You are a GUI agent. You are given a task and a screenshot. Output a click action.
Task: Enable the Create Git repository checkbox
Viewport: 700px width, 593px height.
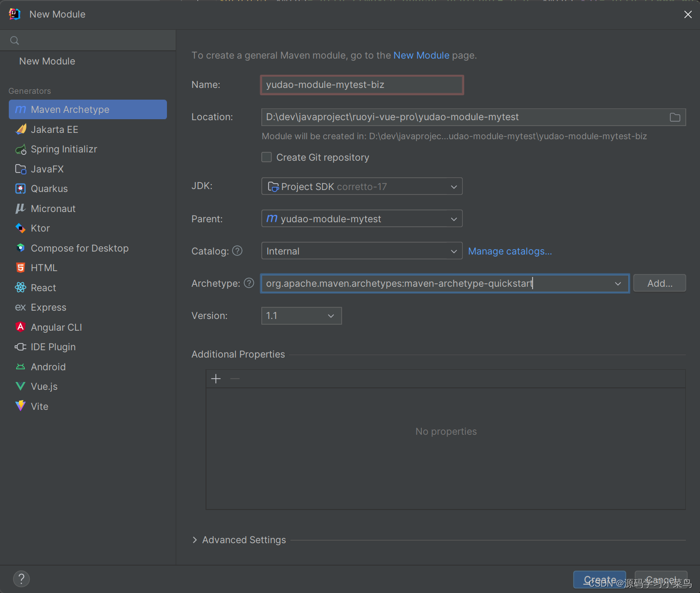tap(267, 157)
